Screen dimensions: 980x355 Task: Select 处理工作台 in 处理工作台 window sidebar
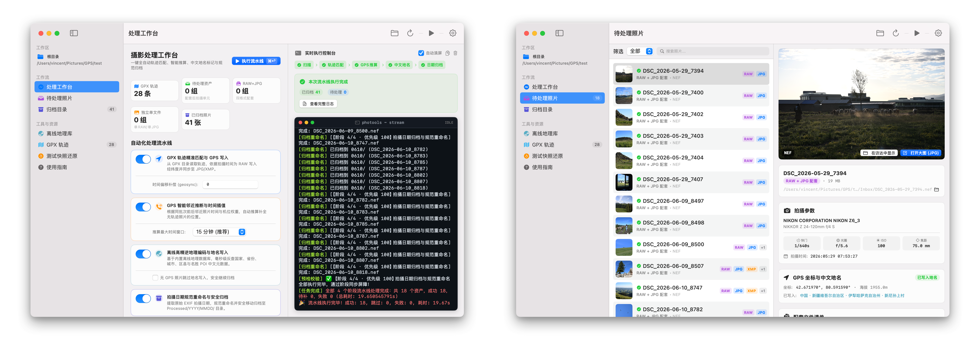pyautogui.click(x=77, y=87)
